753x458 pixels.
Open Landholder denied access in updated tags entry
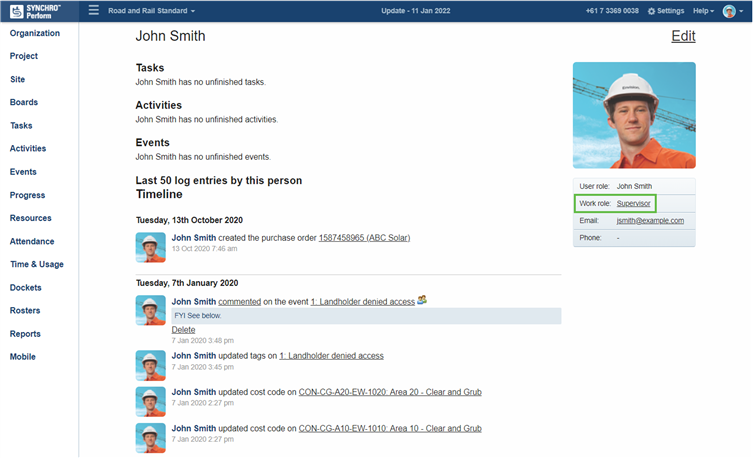point(331,356)
